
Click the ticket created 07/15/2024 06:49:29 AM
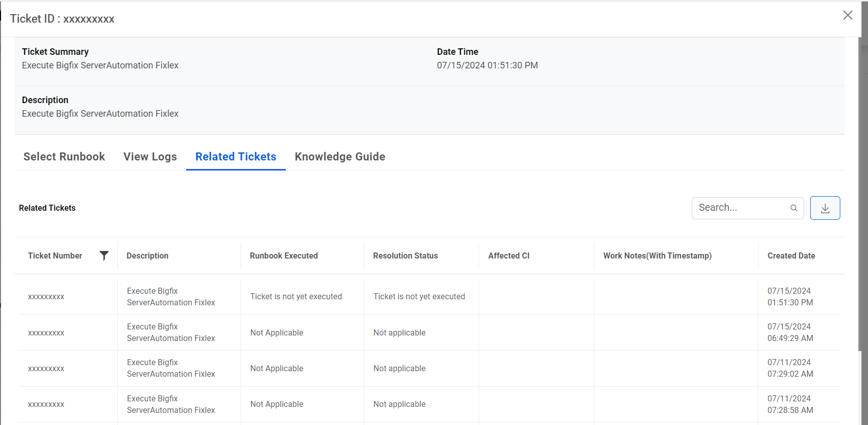pos(46,333)
